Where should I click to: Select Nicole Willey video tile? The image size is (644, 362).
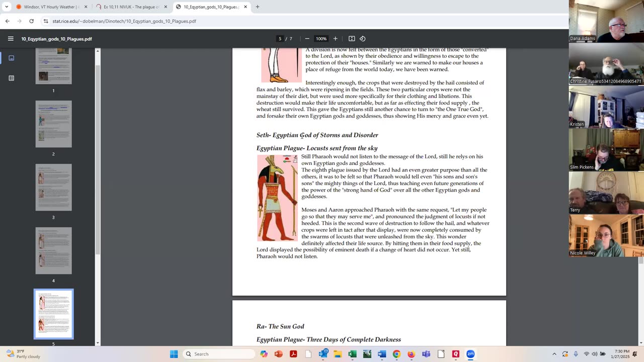point(606,235)
